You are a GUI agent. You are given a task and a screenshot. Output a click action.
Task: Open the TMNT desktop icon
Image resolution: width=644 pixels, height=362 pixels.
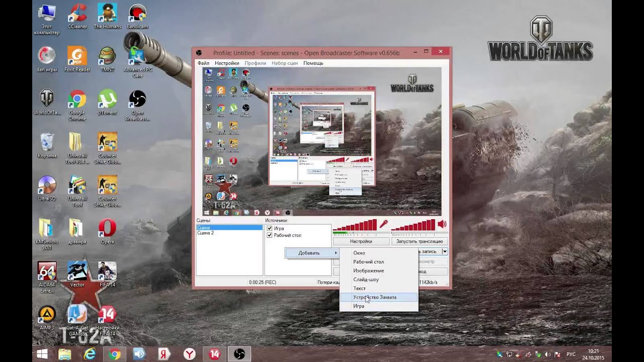pos(107,59)
